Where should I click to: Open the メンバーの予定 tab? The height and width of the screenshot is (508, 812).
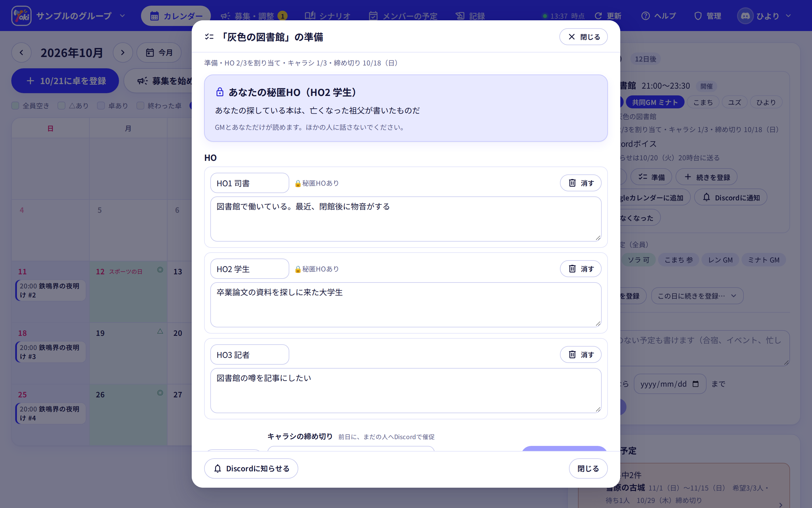coord(403,16)
